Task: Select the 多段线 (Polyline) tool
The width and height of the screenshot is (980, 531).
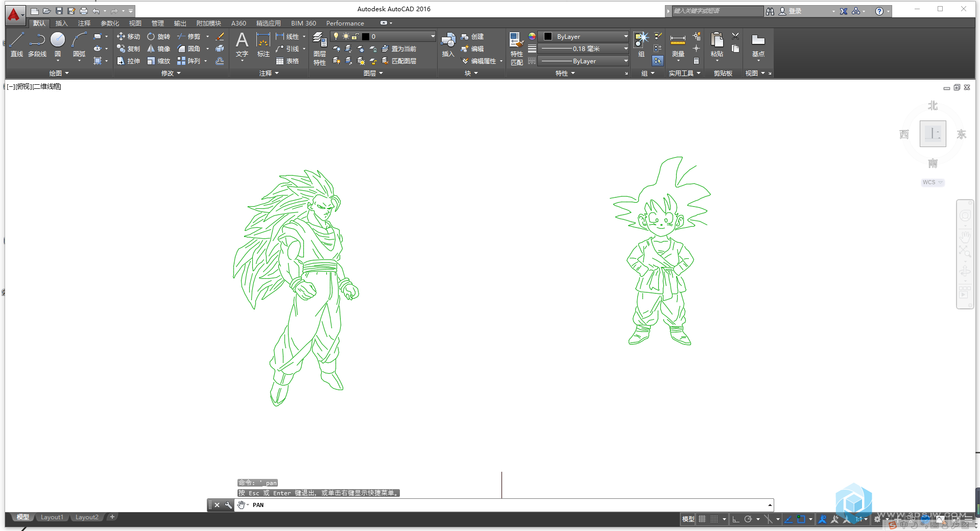Action: click(37, 44)
